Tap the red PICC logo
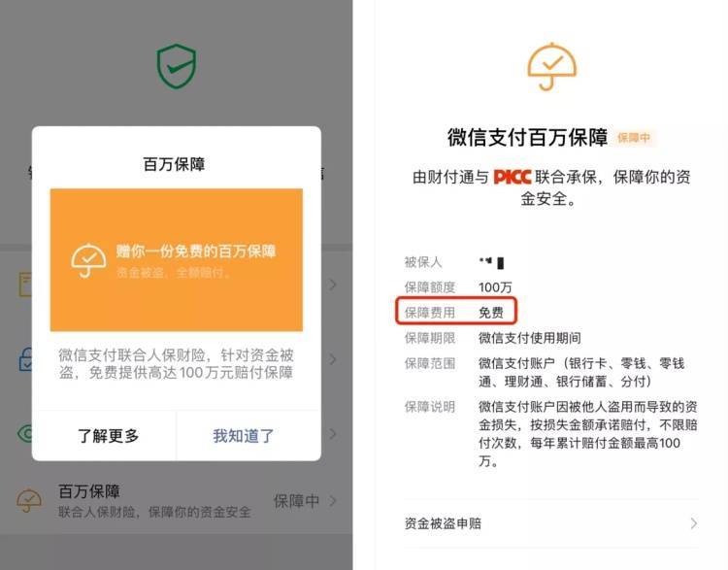The image size is (728, 570). click(513, 177)
